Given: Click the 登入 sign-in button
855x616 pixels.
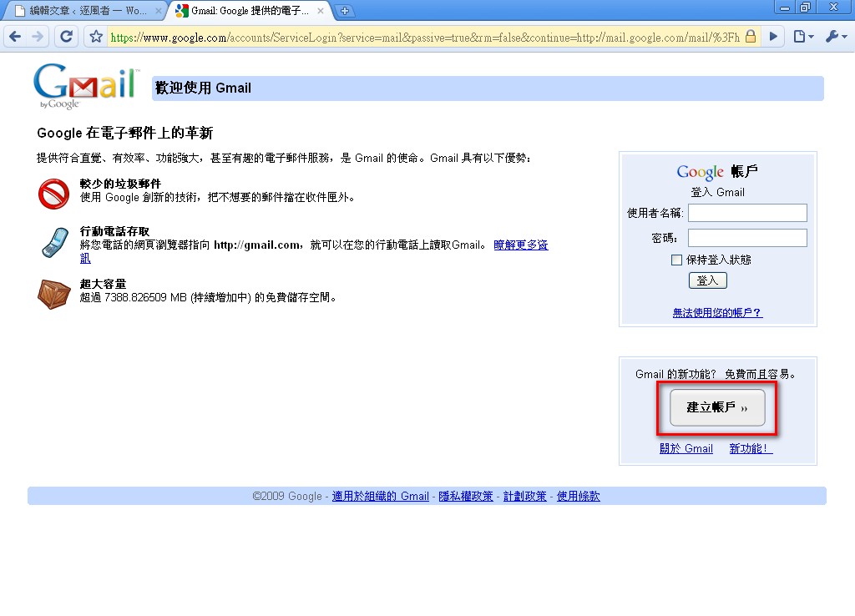Looking at the screenshot, I should [x=708, y=280].
